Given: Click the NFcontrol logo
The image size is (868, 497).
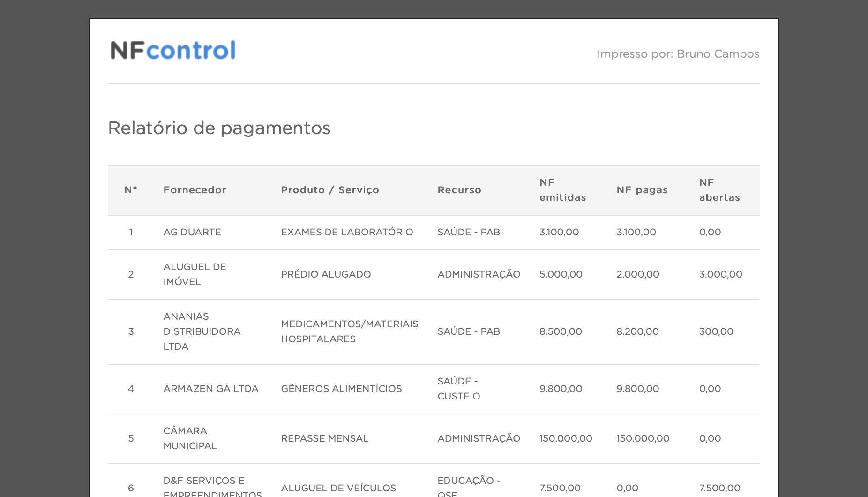Looking at the screenshot, I should (172, 50).
